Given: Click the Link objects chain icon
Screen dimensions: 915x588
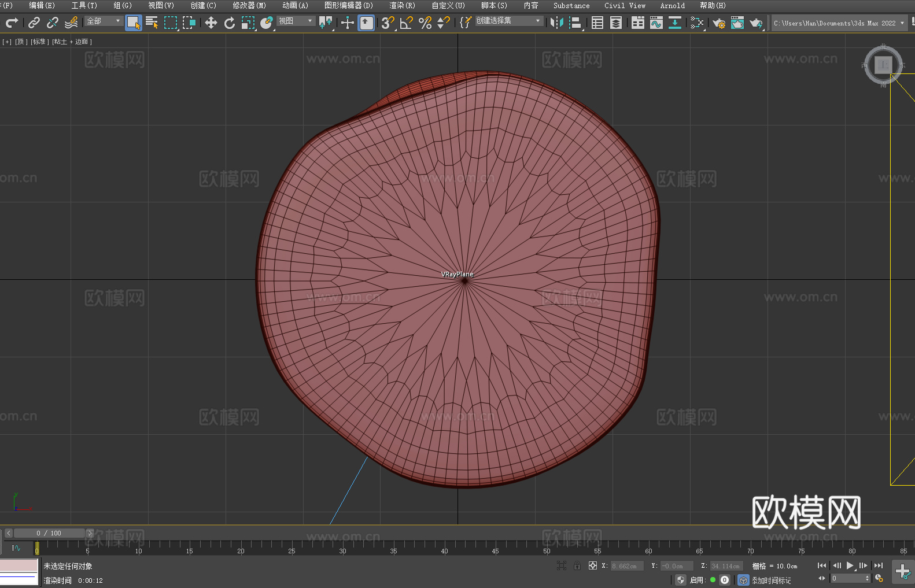Looking at the screenshot, I should coord(34,23).
